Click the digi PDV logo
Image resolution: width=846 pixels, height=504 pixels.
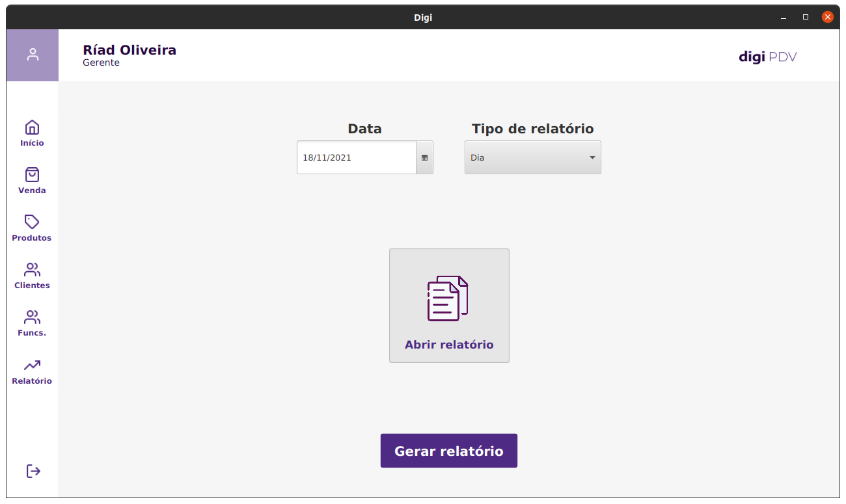pos(768,57)
